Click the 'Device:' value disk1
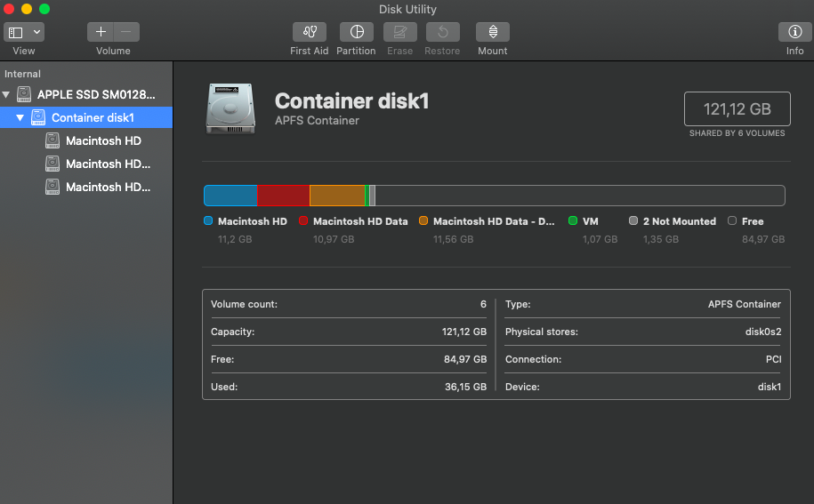Screen dimensions: 814x504 770,387
